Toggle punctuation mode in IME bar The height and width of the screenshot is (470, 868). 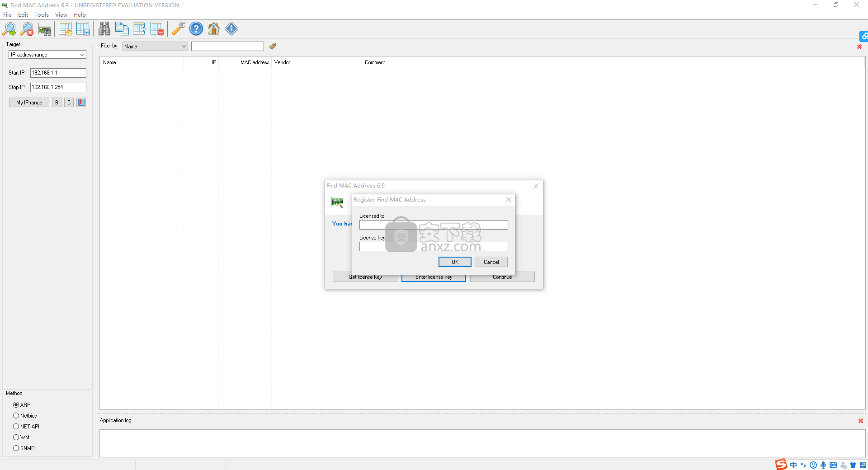click(803, 465)
